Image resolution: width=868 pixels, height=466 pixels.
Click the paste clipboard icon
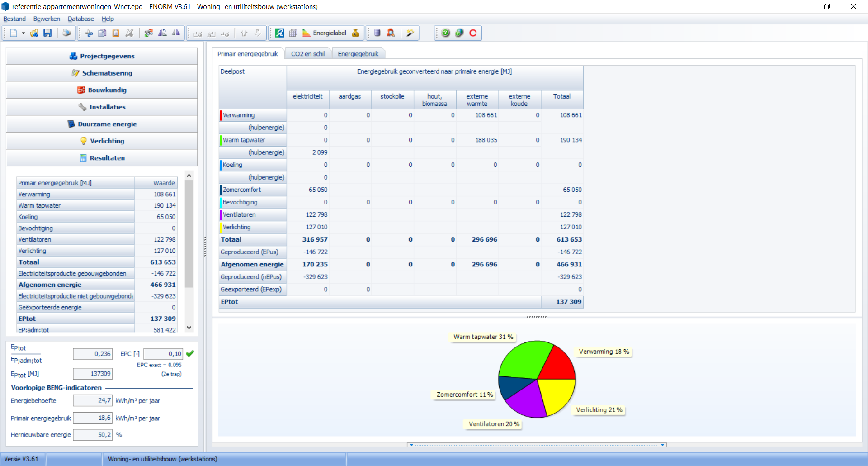click(x=116, y=33)
